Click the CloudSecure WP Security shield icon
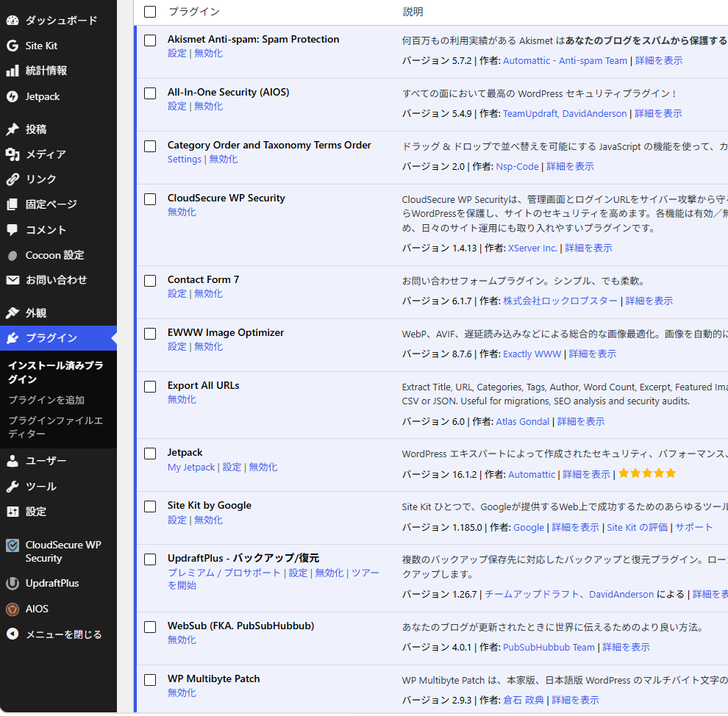This screenshot has width=728, height=716. point(13,545)
